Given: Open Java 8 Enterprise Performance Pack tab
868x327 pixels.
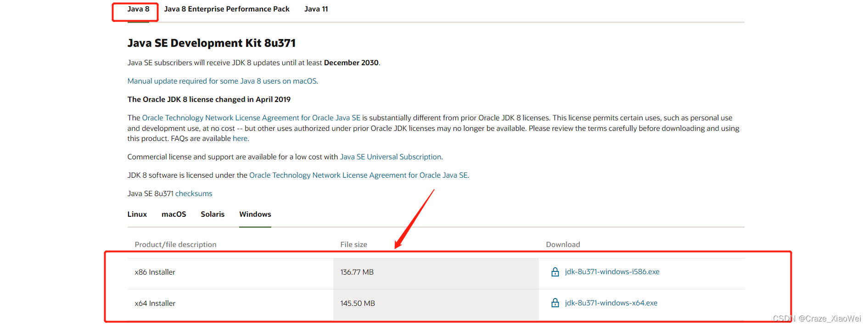Looking at the screenshot, I should coord(227,9).
